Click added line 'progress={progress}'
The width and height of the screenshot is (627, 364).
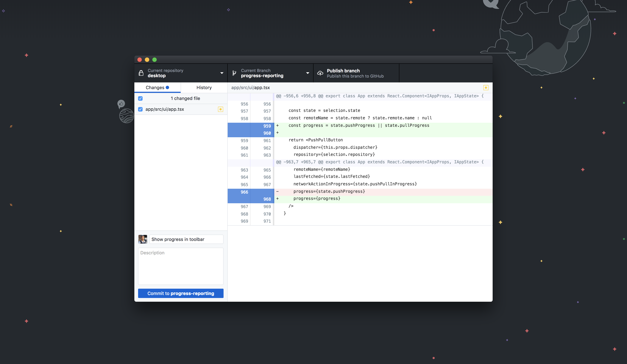pos(317,198)
